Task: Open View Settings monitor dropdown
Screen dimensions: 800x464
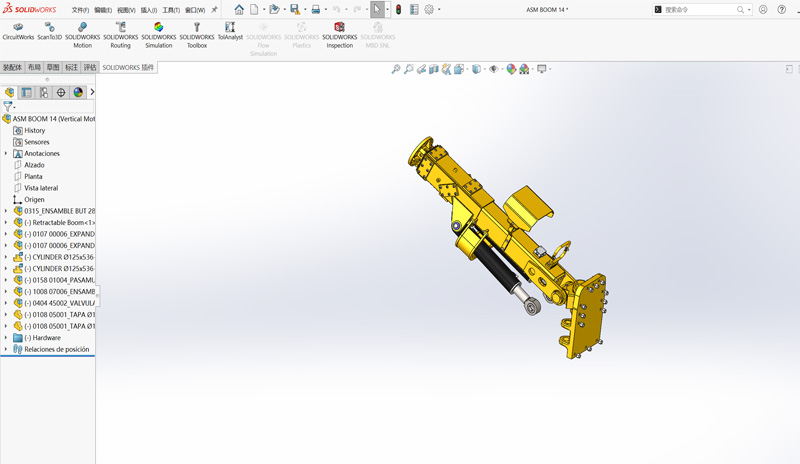Action: pyautogui.click(x=541, y=69)
